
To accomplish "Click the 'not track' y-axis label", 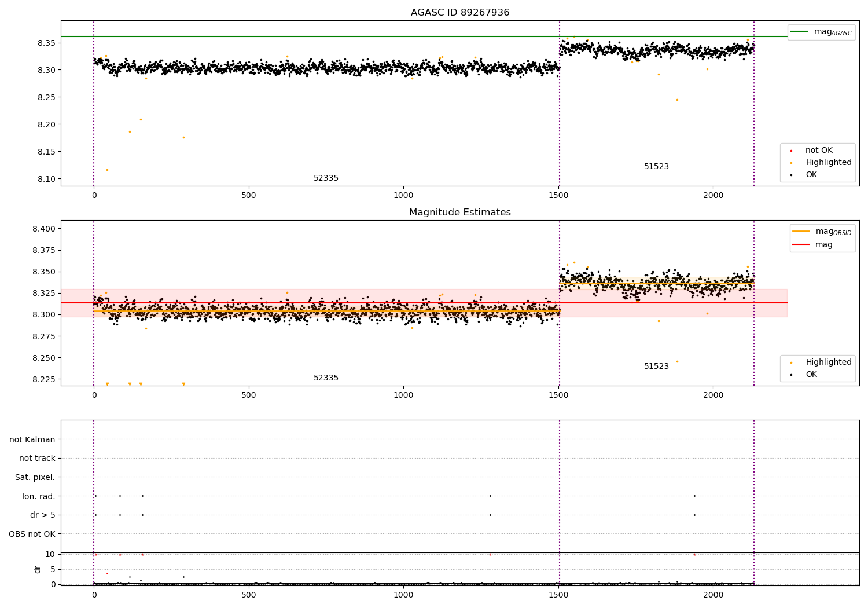I will click(x=37, y=459).
